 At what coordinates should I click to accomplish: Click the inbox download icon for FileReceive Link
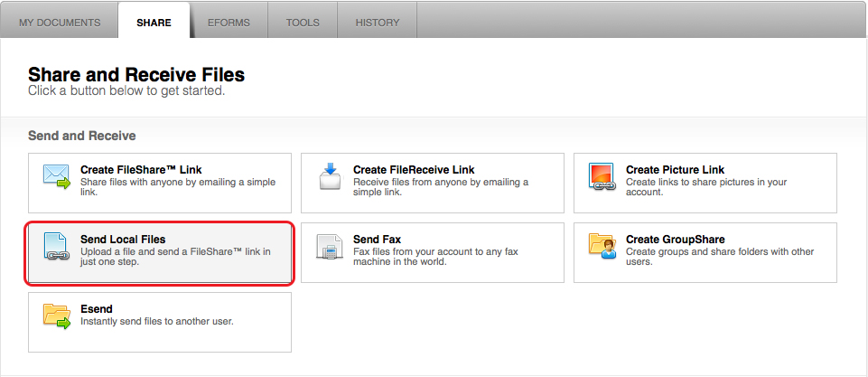(x=330, y=176)
